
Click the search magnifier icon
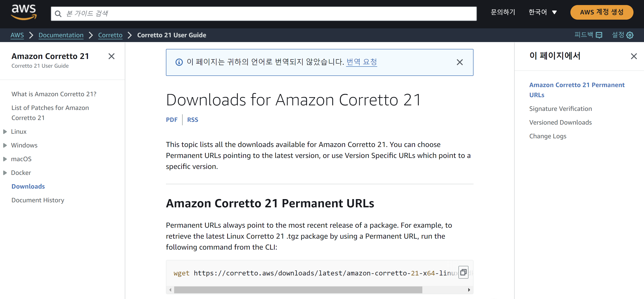(x=58, y=14)
